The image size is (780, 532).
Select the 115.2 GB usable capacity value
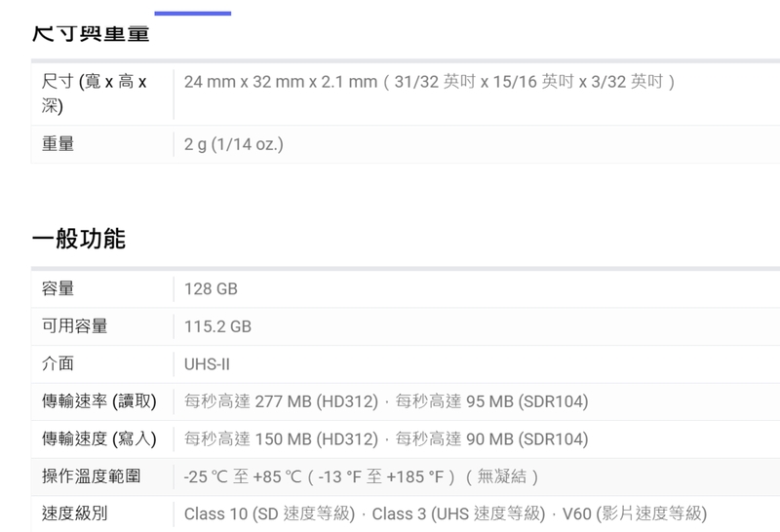coord(217,326)
